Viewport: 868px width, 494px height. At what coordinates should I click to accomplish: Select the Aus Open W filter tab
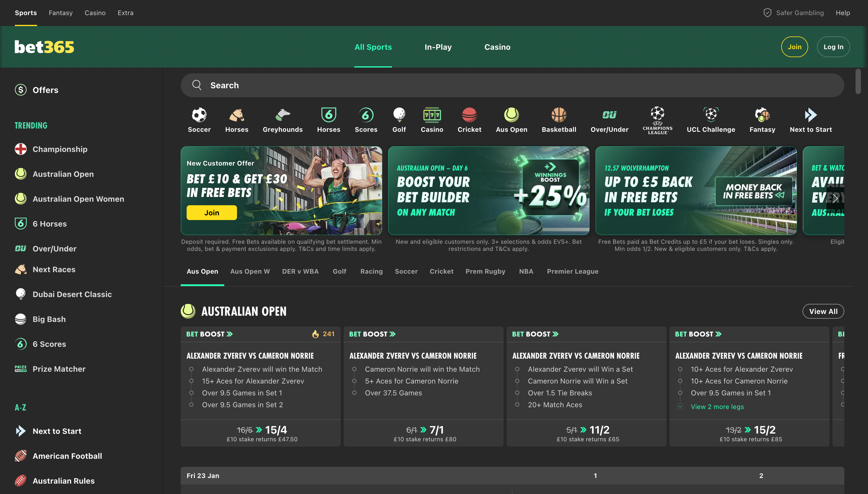pos(250,271)
